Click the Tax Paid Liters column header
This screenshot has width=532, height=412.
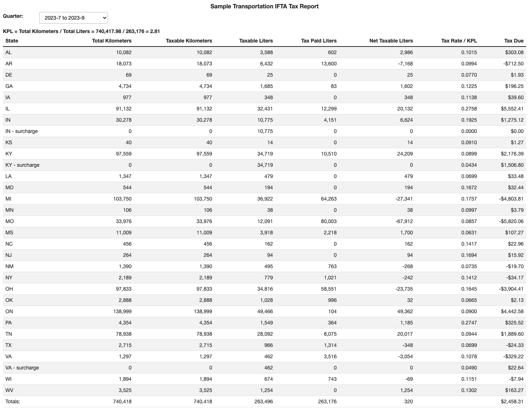pos(319,41)
